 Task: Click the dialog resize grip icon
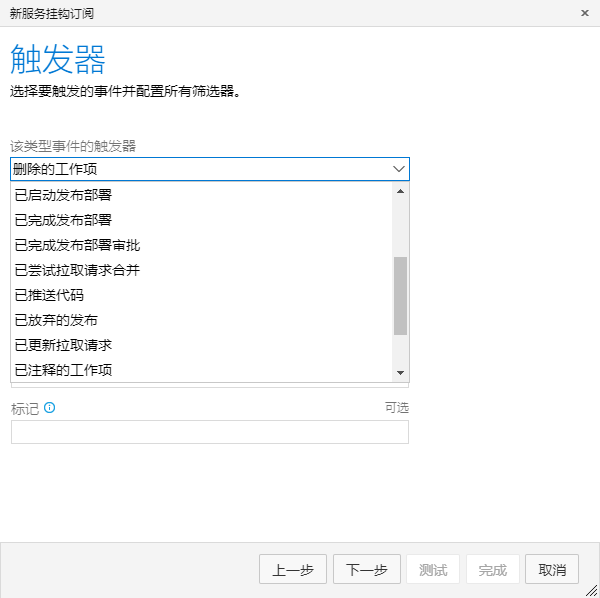point(592,590)
